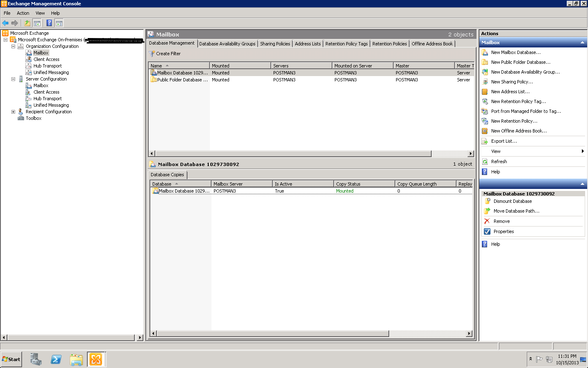The image size is (588, 368).
Task: Click the Create Filter funnel icon
Action: pyautogui.click(x=152, y=54)
